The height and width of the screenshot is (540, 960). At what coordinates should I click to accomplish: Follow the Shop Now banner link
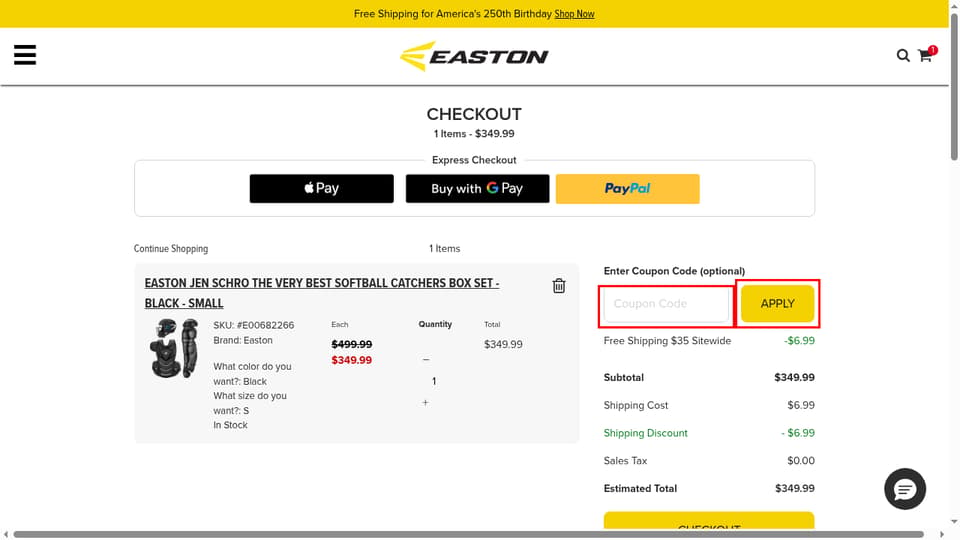pyautogui.click(x=574, y=14)
